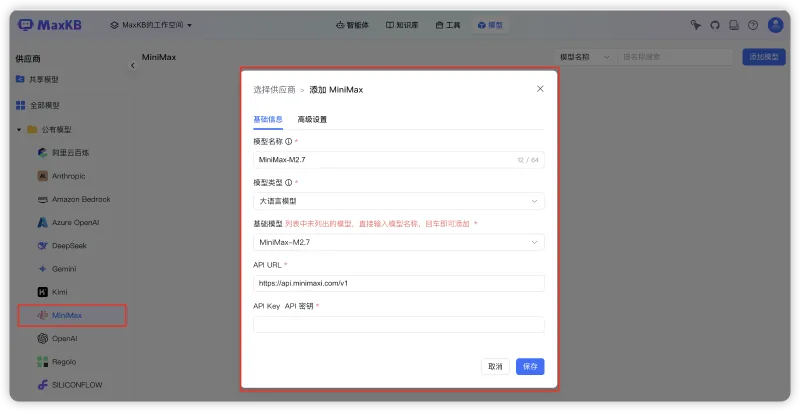Close the 添加 MiniMax dialog
Image resolution: width=800 pixels, height=411 pixels.
pyautogui.click(x=540, y=89)
